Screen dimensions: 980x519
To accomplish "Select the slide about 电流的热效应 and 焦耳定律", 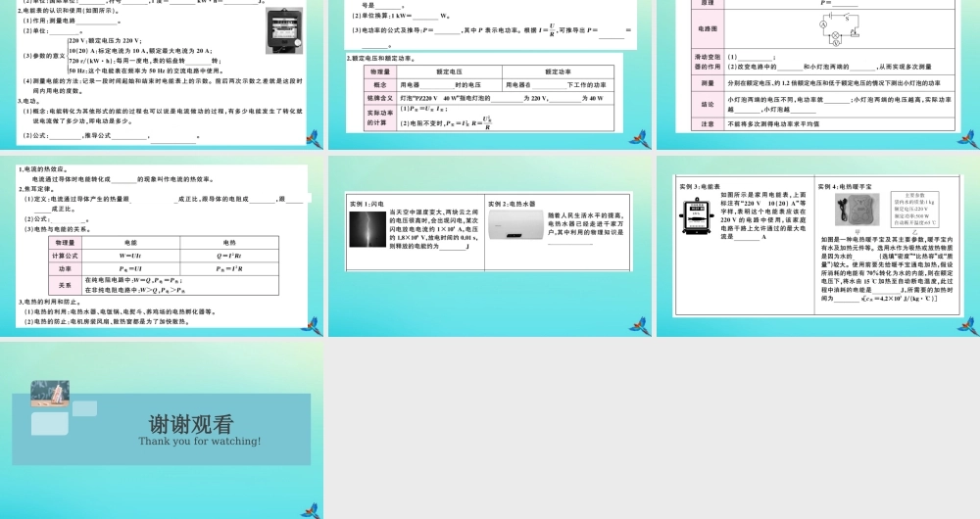I will pyautogui.click(x=162, y=246).
